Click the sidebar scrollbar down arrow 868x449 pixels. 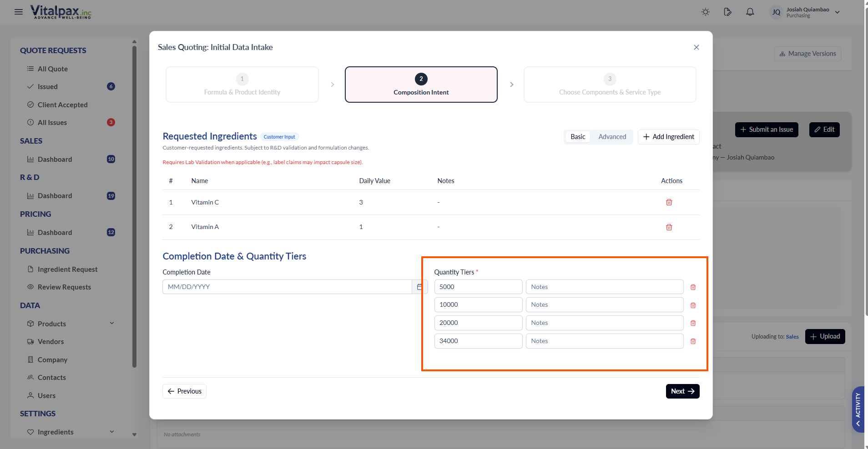[x=134, y=434]
